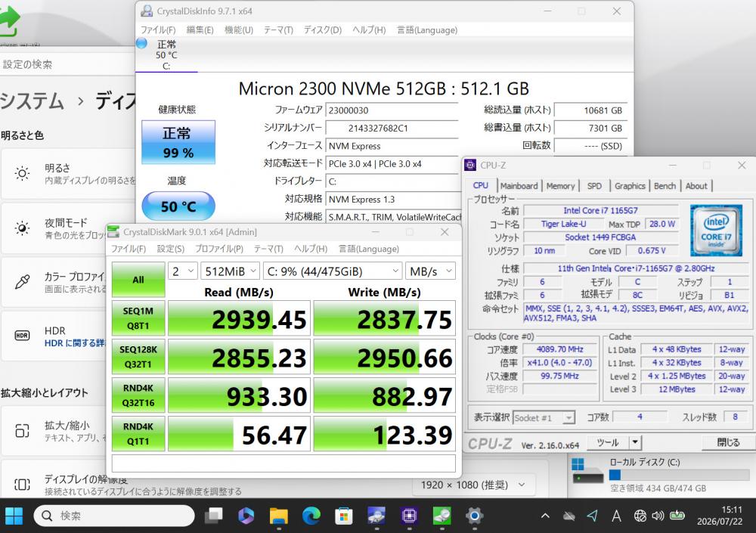Click the scale icon in Settings
Viewport: 756px width, 533px height.
tap(22, 430)
